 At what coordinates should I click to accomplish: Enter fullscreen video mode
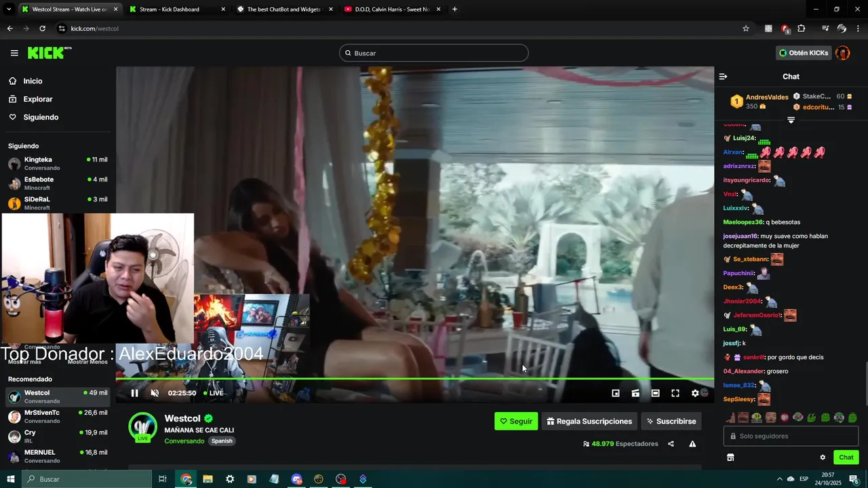pos(675,393)
